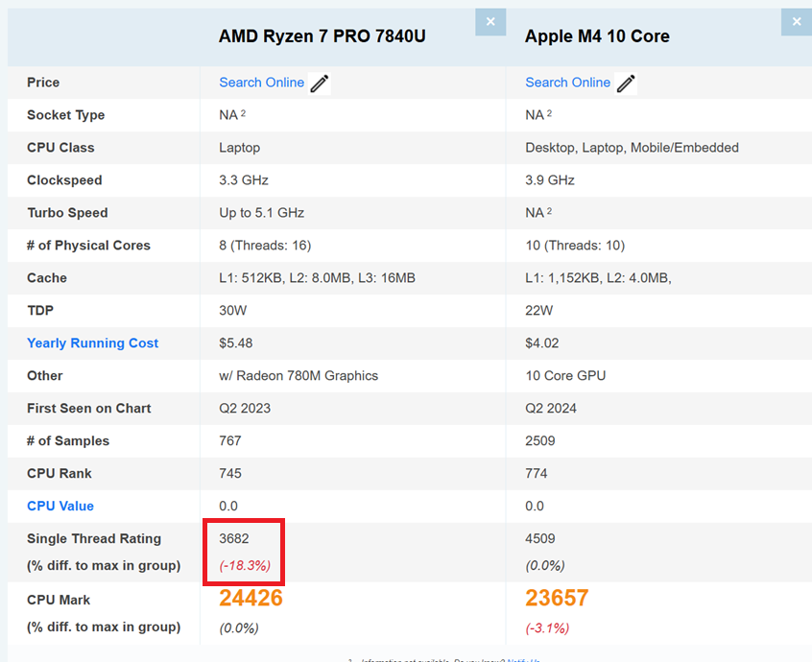Viewport: 812px width, 662px height.
Task: Click first seen Q2 2023
Action: [245, 409]
